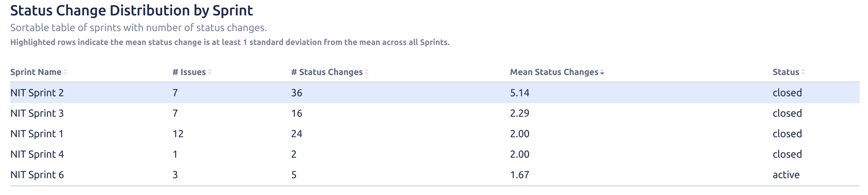Screen dimensions: 868x195
Task: Click sort arrows next to Sprint Name
Action: pos(65,72)
